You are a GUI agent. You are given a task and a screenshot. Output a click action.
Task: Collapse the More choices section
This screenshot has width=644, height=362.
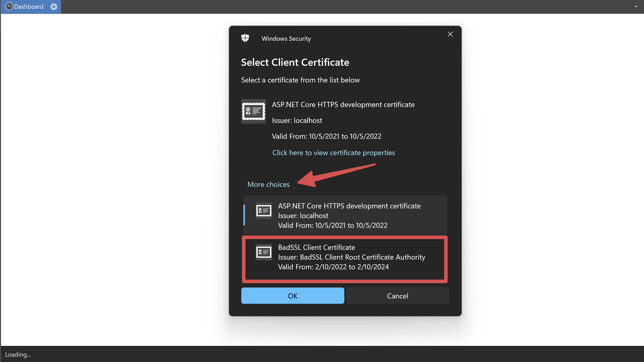[x=268, y=184]
